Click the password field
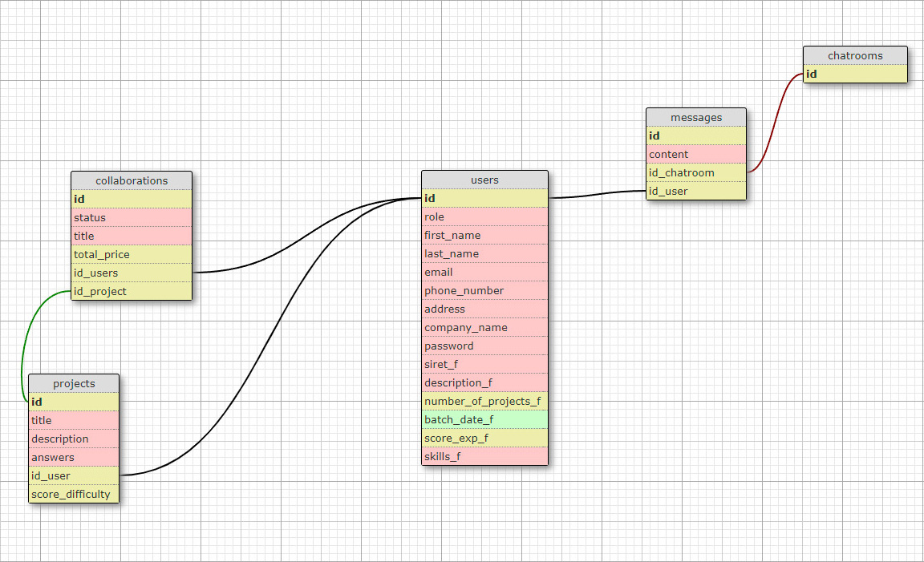The image size is (924, 562). tap(485, 346)
